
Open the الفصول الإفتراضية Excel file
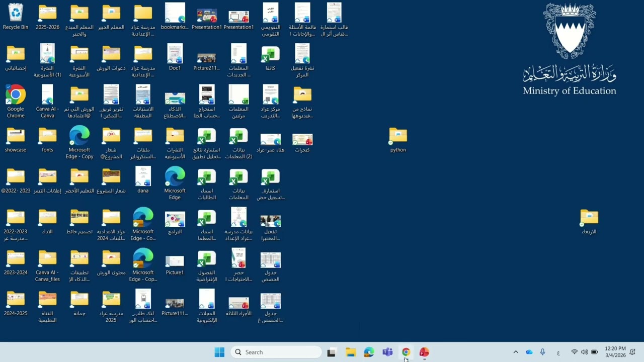click(207, 265)
